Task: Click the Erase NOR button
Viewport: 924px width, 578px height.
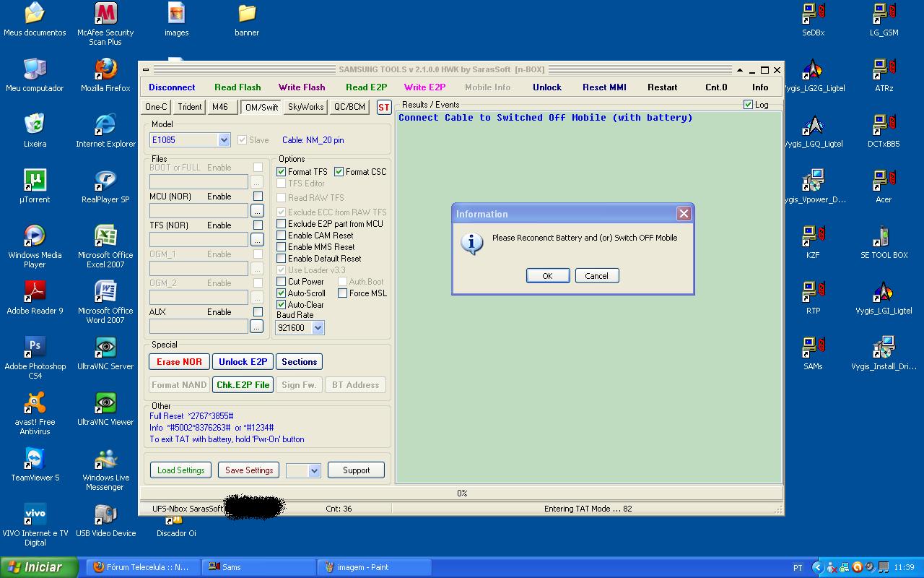Action: 179,362
